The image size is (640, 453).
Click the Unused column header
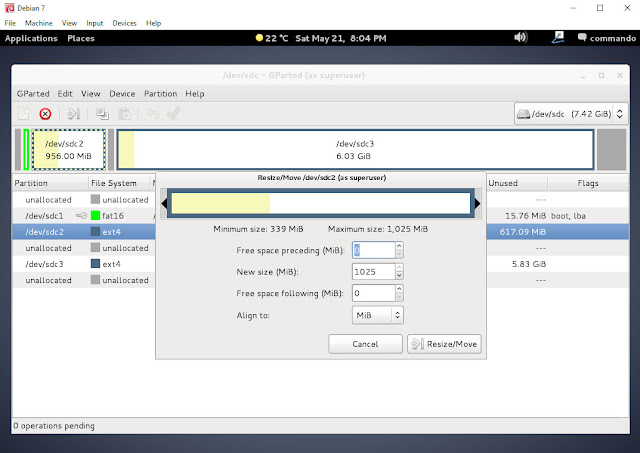[517, 183]
